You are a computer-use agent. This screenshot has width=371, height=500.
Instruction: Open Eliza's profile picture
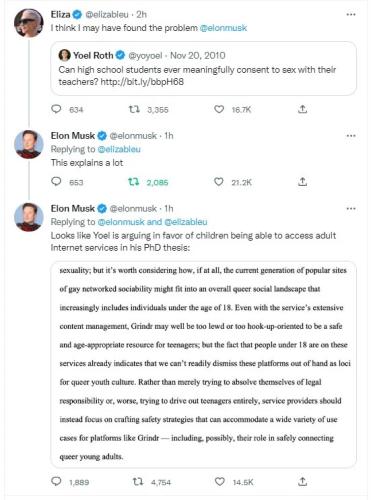click(x=29, y=23)
